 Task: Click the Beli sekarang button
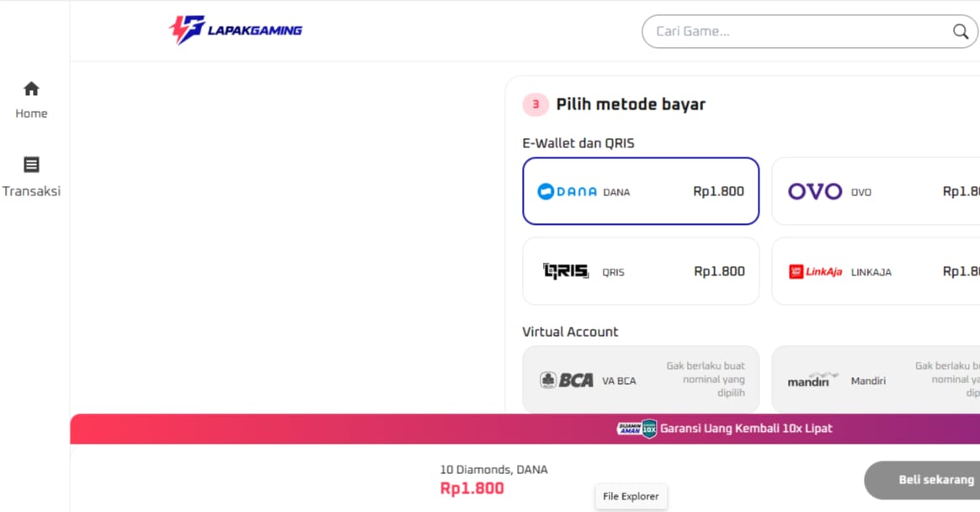point(924,480)
